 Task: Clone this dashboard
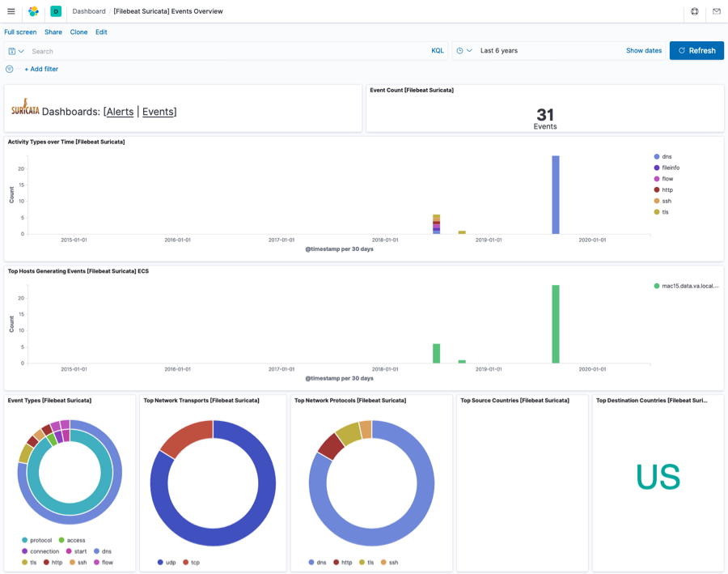(78, 32)
